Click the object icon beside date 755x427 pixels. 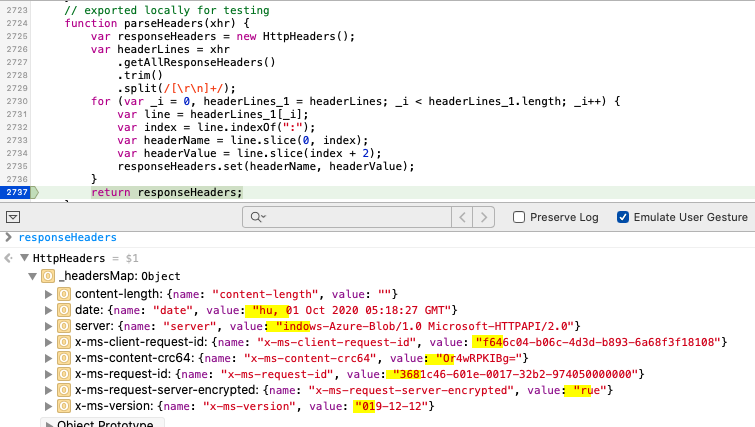[x=64, y=310]
